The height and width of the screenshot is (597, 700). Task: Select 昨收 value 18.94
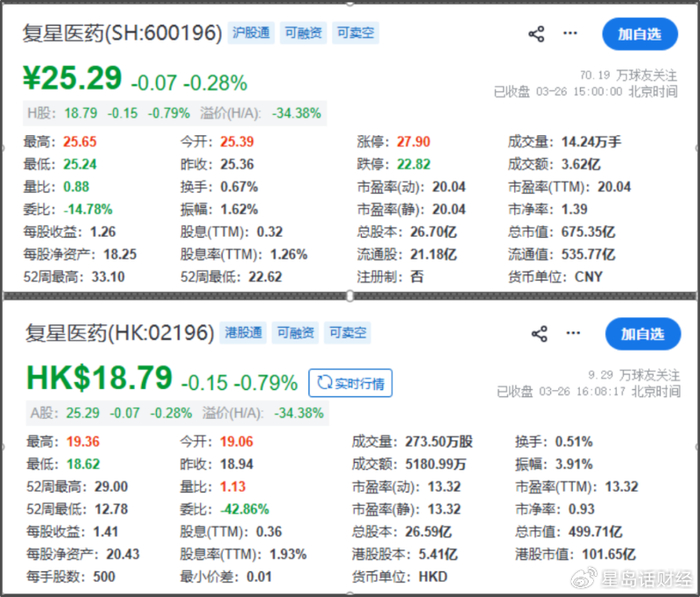coord(237,464)
